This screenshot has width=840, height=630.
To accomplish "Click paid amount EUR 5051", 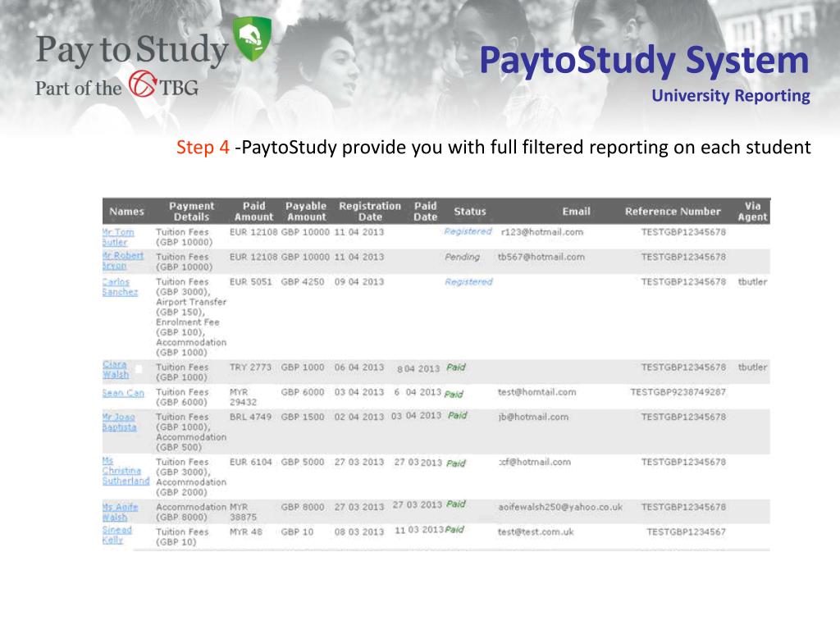I will tap(251, 282).
